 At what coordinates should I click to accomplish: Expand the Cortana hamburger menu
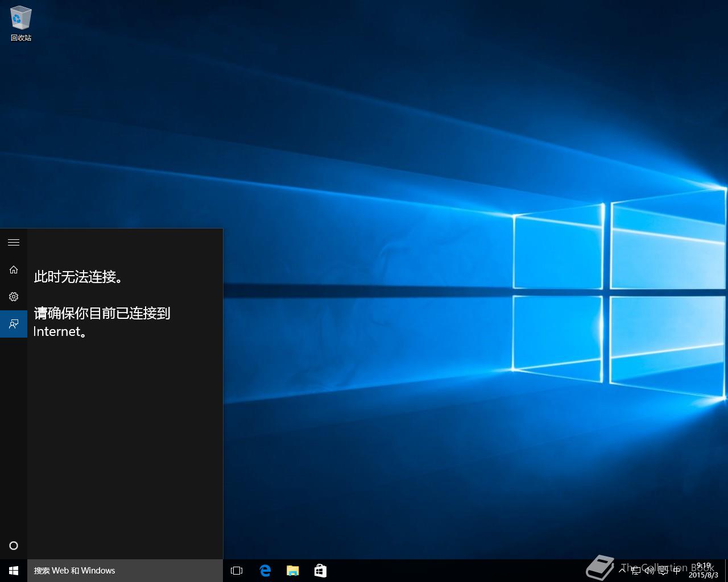pos(14,242)
